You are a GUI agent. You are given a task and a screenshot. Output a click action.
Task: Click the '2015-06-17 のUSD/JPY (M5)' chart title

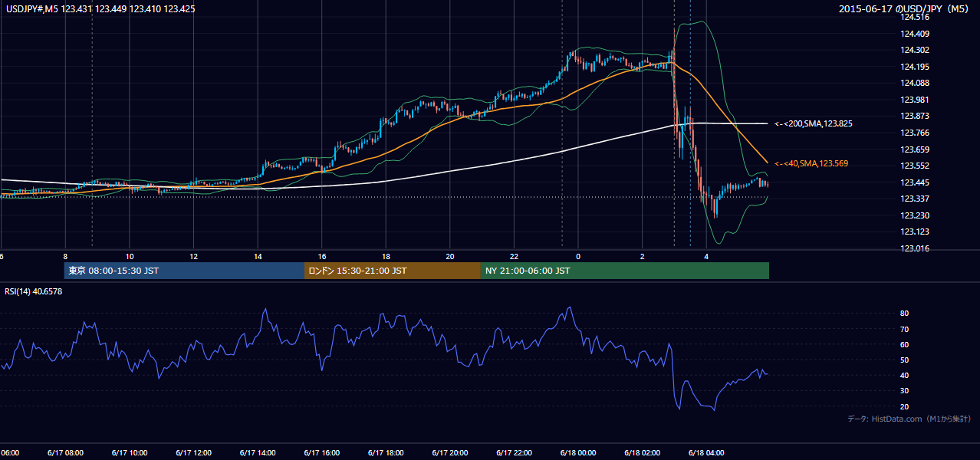(905, 8)
